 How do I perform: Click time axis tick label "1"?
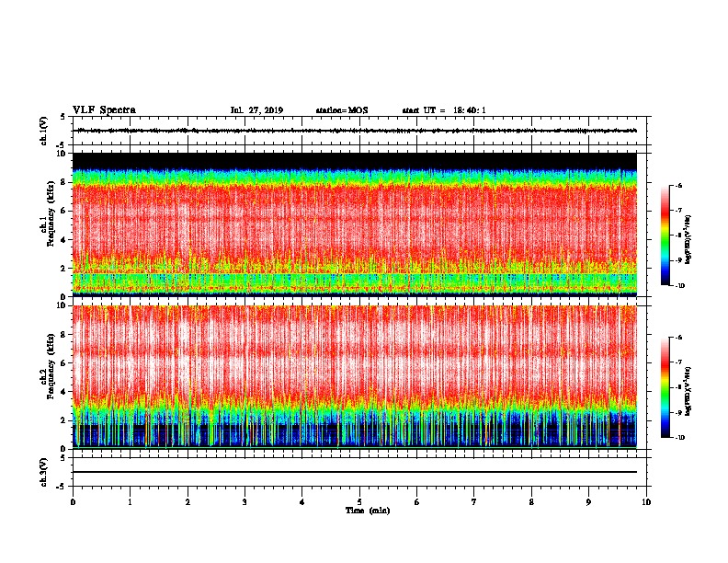pyautogui.click(x=130, y=502)
